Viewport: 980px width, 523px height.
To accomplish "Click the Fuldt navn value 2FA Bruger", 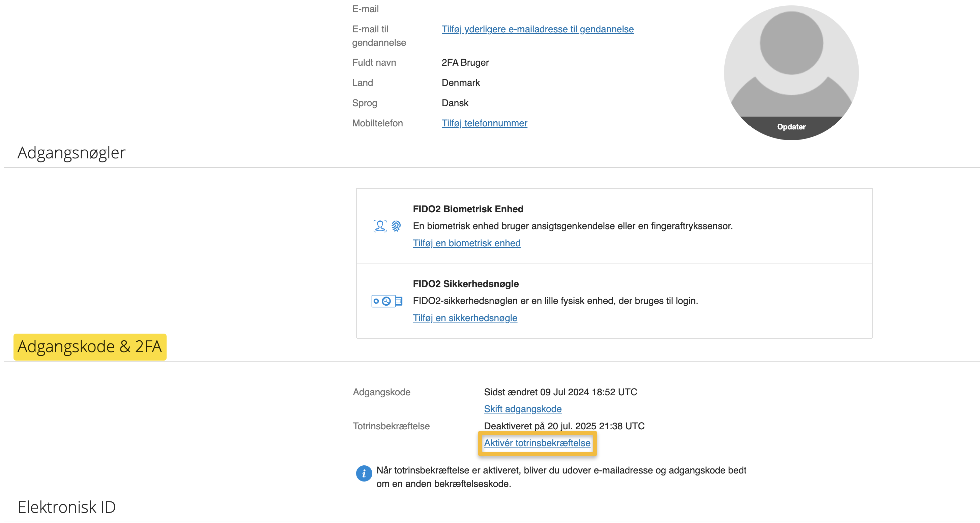I will point(465,62).
